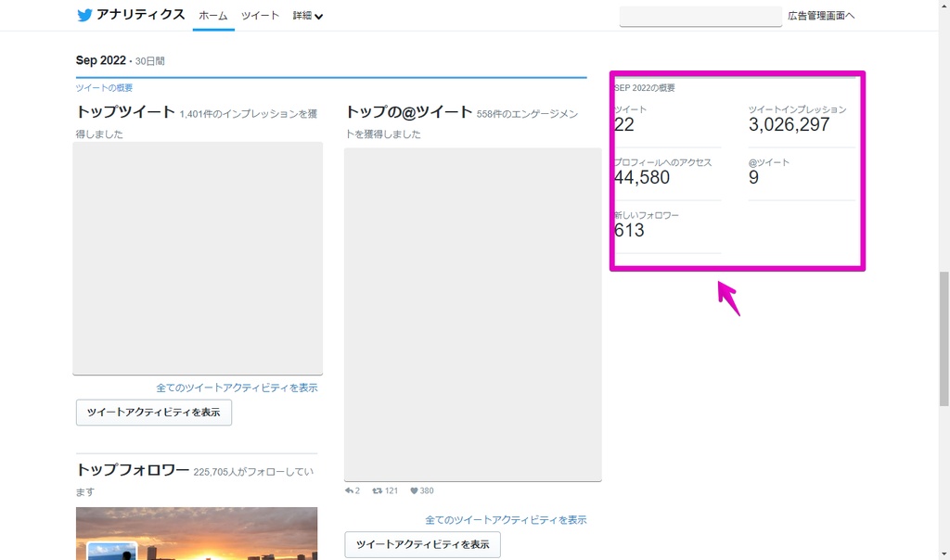Click the top follower profile avatar
The image size is (950, 560).
click(x=112, y=552)
